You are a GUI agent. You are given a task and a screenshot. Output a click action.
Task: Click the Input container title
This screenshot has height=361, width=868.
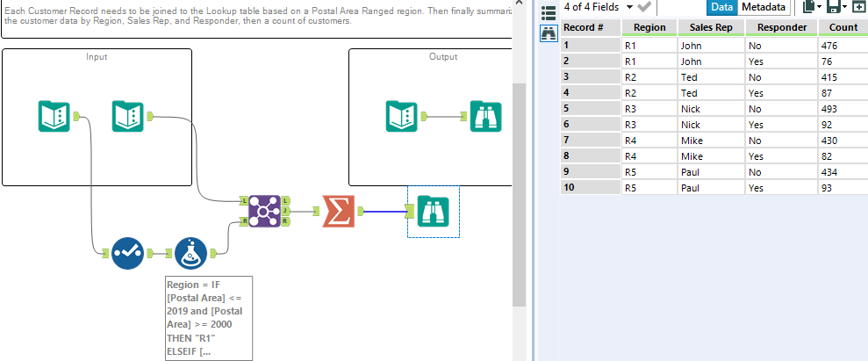point(97,56)
